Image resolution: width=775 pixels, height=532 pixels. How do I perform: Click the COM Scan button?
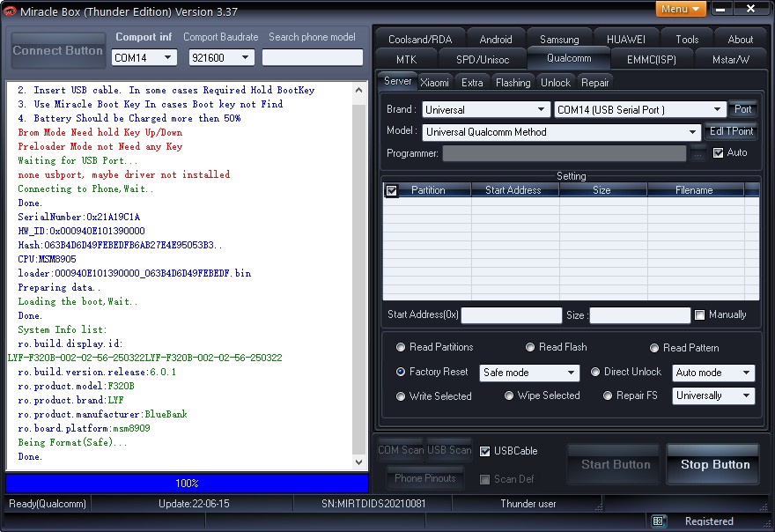click(401, 450)
